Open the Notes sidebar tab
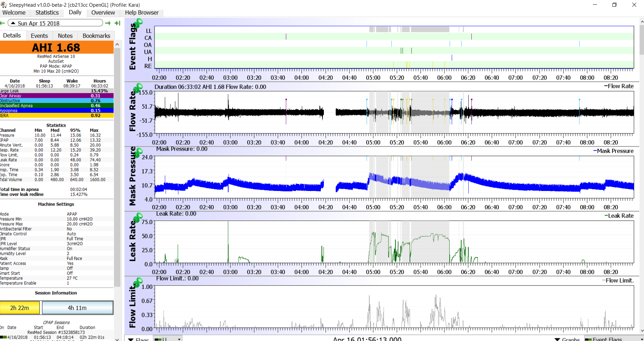Viewport: 644px width, 341px height. (65, 36)
